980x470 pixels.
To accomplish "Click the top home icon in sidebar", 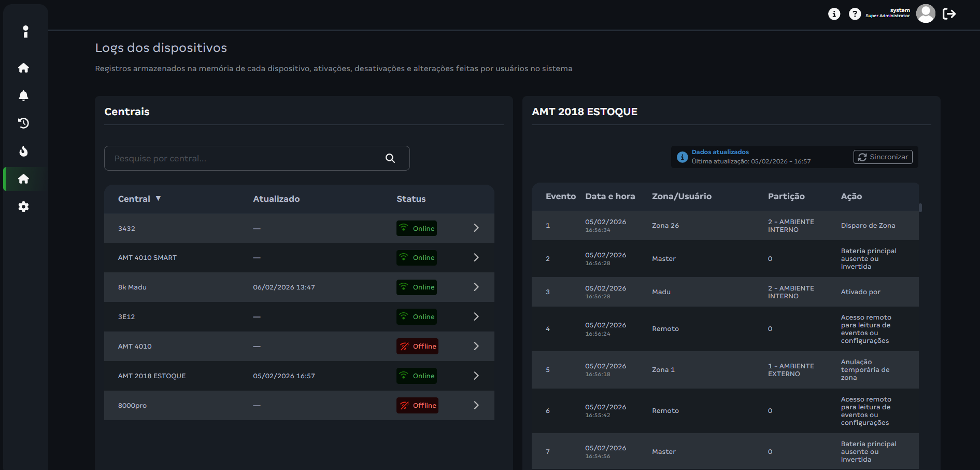I will (23, 68).
